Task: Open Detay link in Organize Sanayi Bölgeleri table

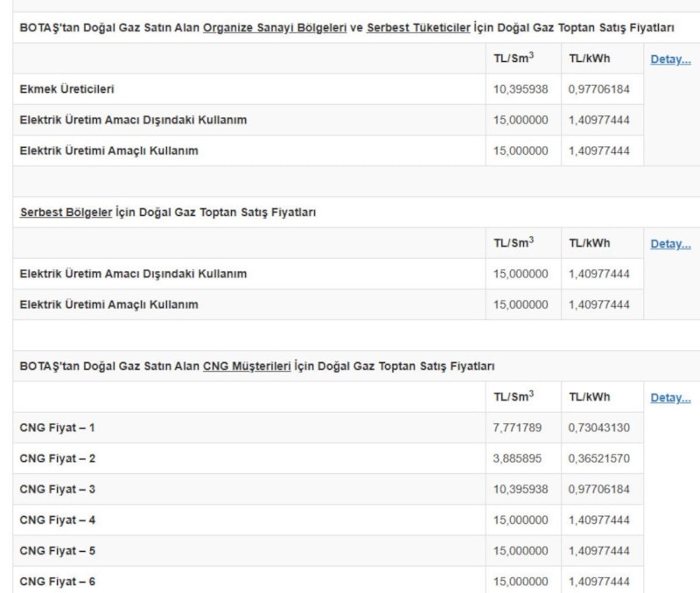Action: click(x=670, y=59)
